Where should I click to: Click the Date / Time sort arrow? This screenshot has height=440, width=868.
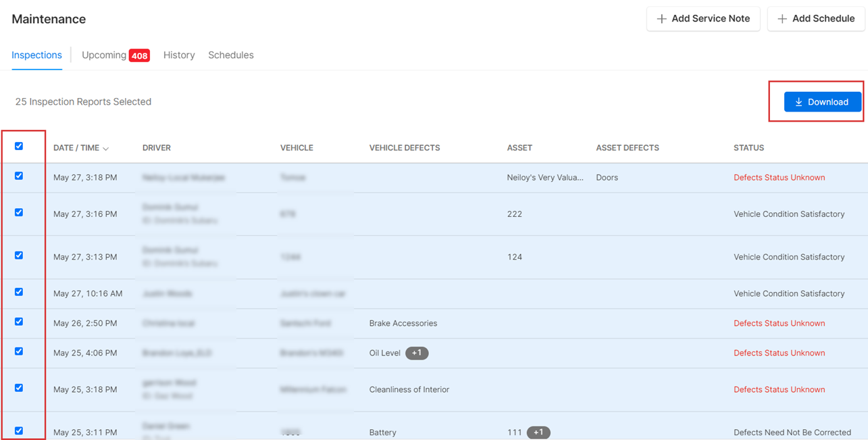click(x=106, y=148)
